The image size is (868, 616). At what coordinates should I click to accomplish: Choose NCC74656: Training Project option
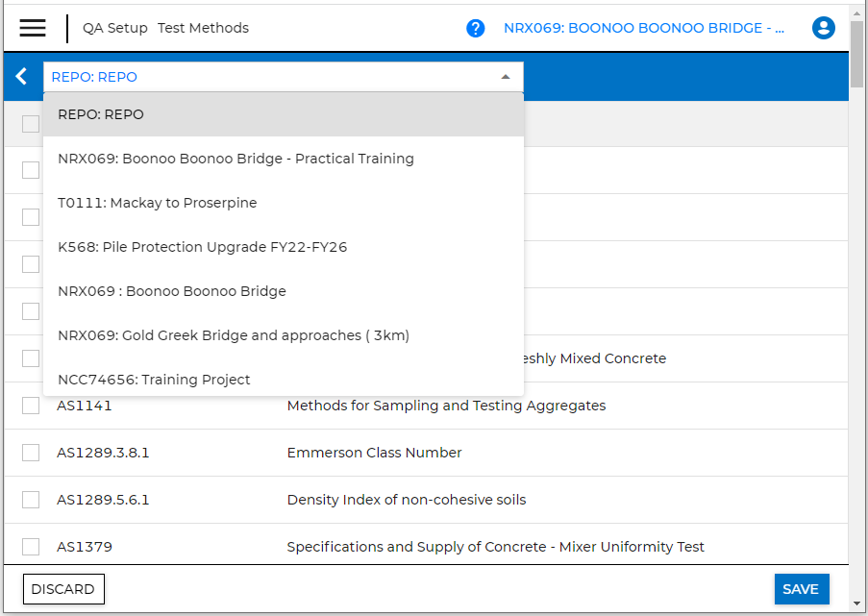pyautogui.click(x=284, y=380)
